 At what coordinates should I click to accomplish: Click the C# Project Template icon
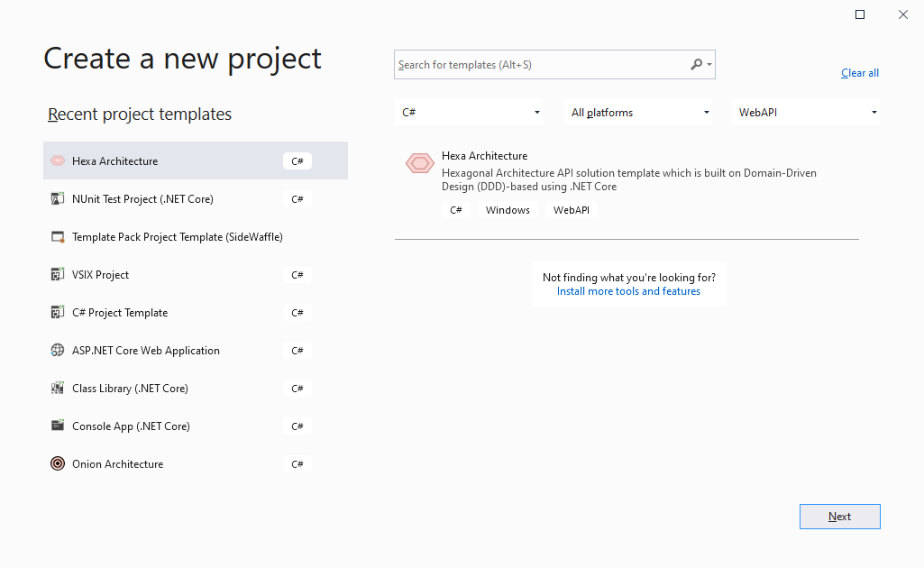click(58, 312)
